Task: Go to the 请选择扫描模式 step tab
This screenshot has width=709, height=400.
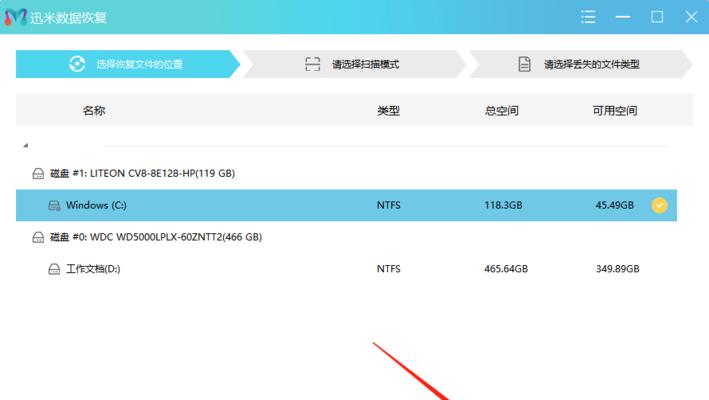Action: [x=354, y=64]
